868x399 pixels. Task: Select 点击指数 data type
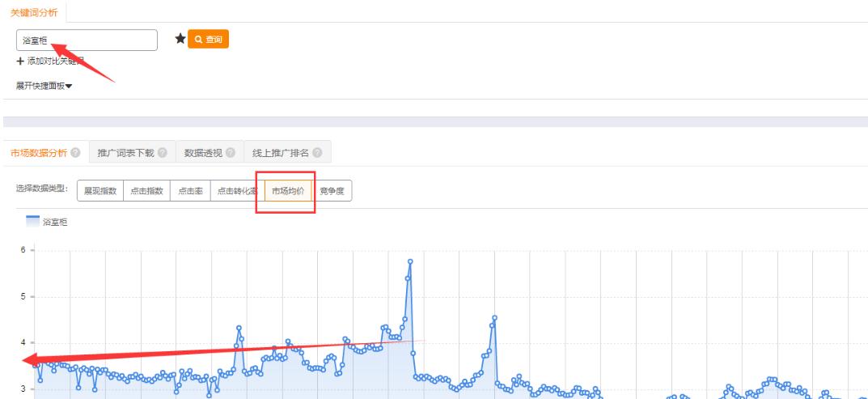[x=146, y=191]
